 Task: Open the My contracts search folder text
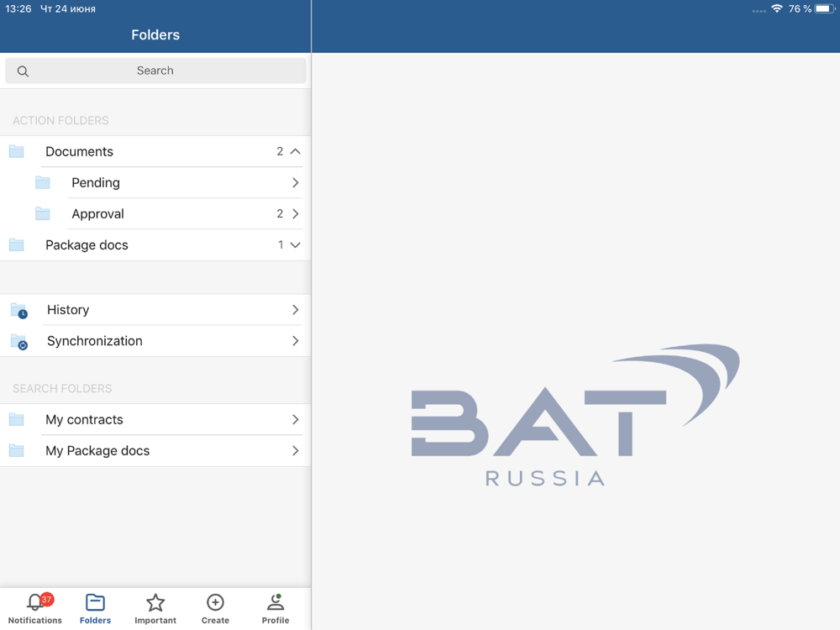pos(84,419)
